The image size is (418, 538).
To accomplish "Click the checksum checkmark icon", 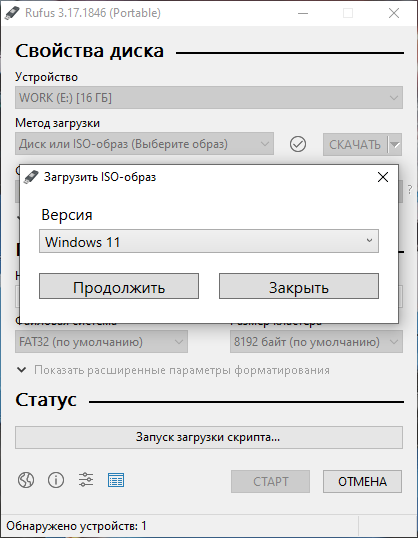I will [298, 144].
